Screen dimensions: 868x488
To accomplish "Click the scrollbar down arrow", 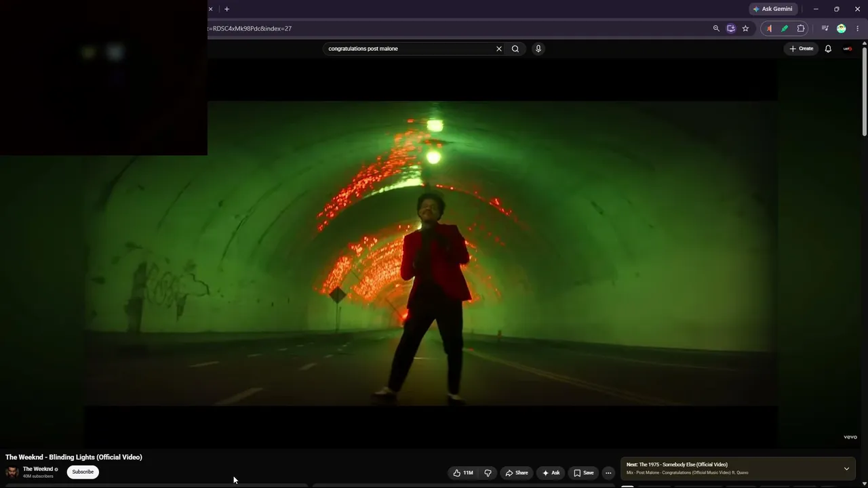I will pyautogui.click(x=865, y=484).
